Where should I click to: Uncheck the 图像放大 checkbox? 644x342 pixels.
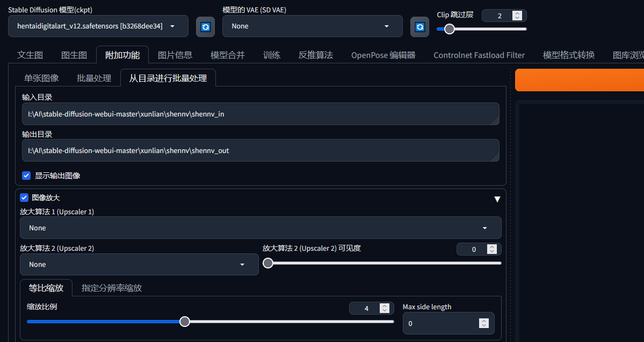pos(24,198)
